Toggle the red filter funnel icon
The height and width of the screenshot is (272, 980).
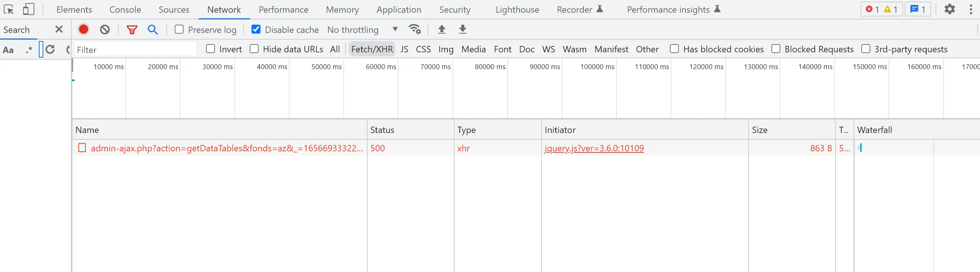coord(132,30)
